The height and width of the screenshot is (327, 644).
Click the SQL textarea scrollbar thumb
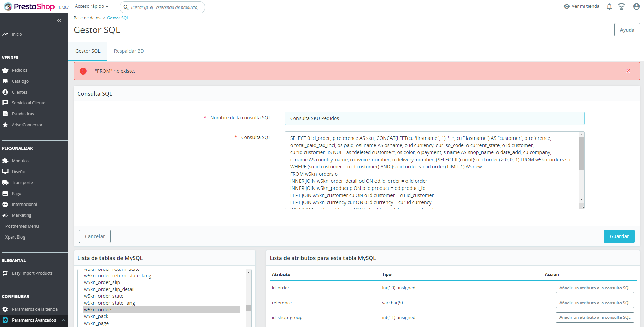coord(582,153)
